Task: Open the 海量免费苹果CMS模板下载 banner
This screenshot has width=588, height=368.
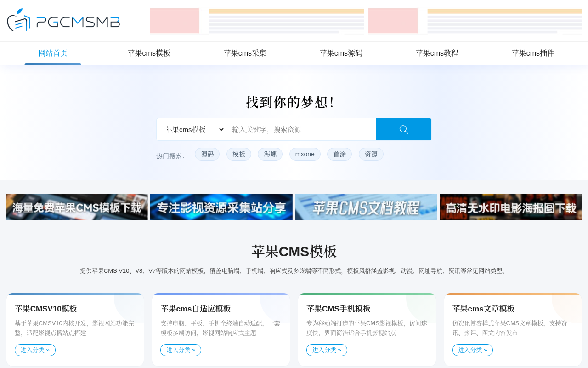Action: [x=77, y=207]
